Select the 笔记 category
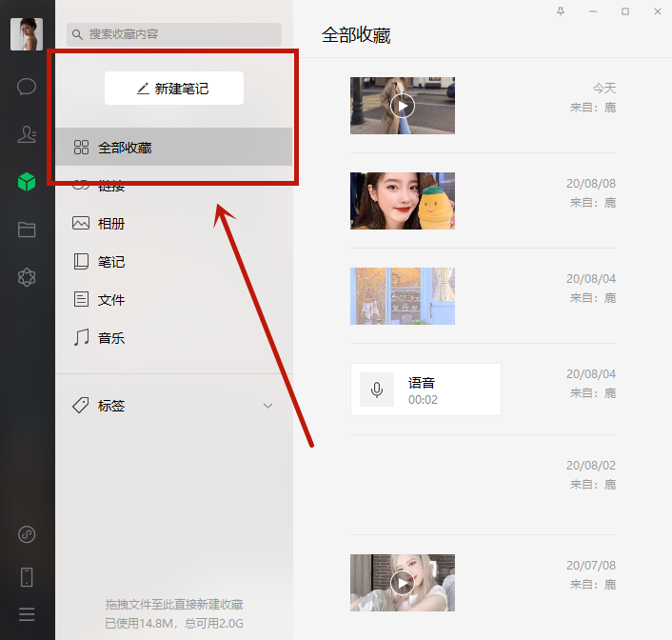672x640 pixels. [x=174, y=262]
